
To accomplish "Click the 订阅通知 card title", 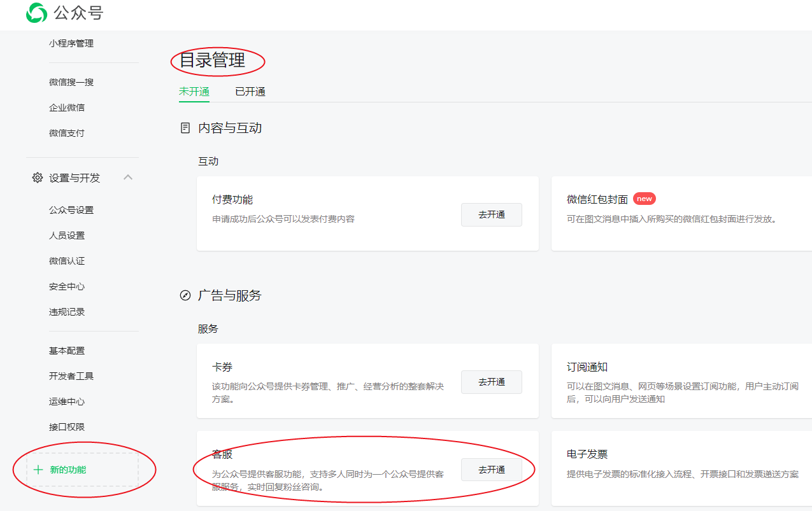I will (587, 367).
